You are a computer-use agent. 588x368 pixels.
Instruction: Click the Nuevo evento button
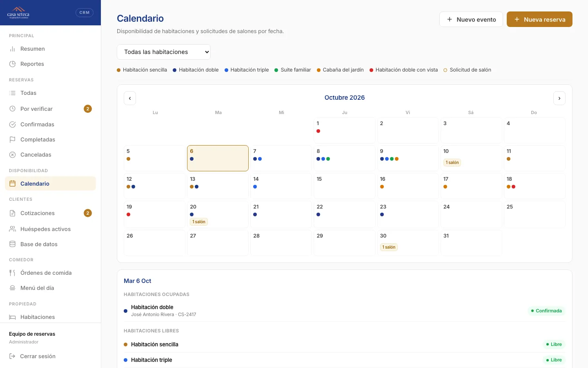click(x=471, y=19)
